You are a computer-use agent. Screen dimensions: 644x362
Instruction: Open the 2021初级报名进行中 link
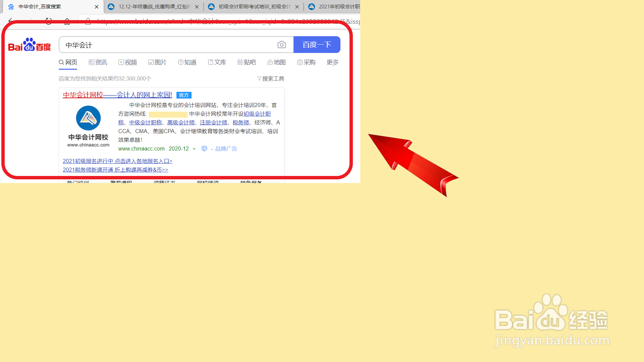pos(117,161)
